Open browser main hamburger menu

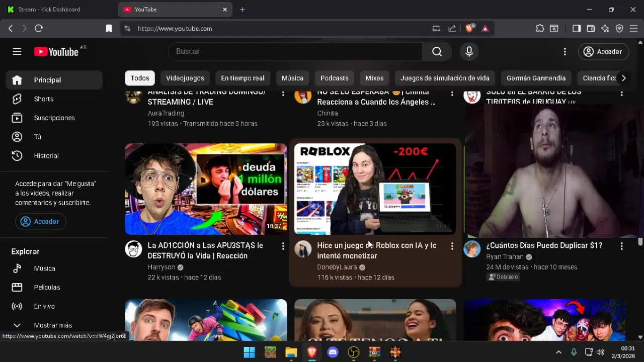(633, 29)
